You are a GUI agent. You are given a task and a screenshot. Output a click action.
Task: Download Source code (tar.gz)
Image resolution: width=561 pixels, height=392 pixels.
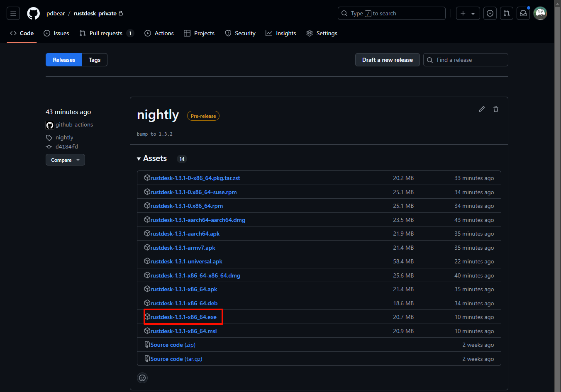(x=176, y=359)
